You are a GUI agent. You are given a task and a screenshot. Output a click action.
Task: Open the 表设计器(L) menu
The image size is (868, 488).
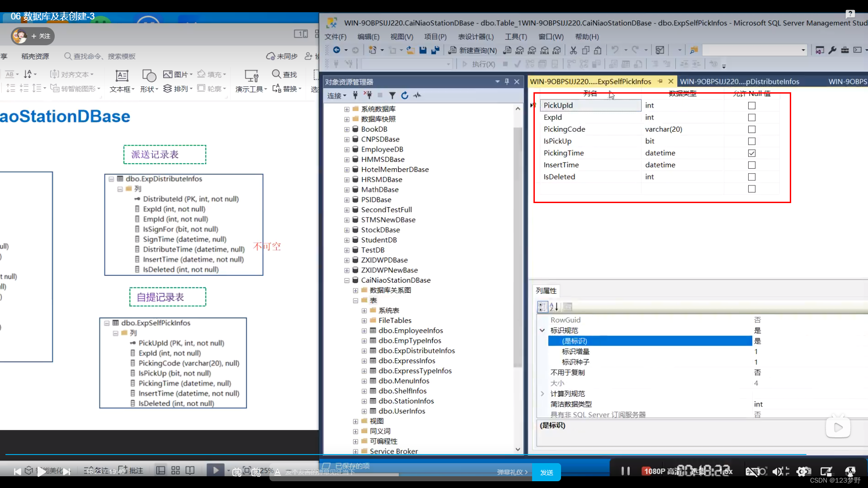[476, 37]
